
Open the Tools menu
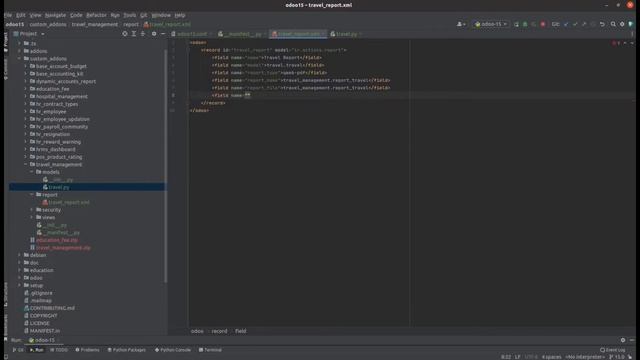[129, 15]
